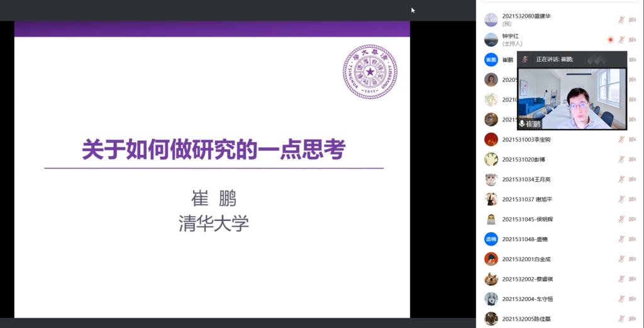Click camera icon for 2021531037 谢旭平
Viewport: 644px width, 328px height.
632,200
